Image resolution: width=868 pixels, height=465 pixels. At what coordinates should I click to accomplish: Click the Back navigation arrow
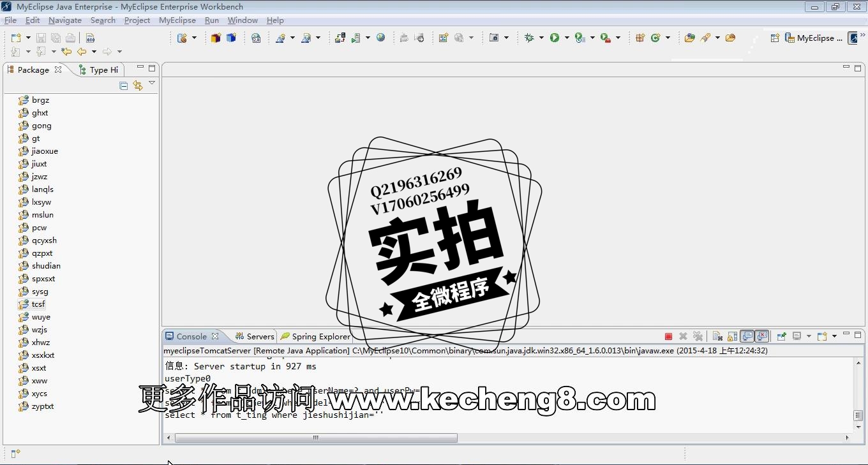tap(82, 52)
